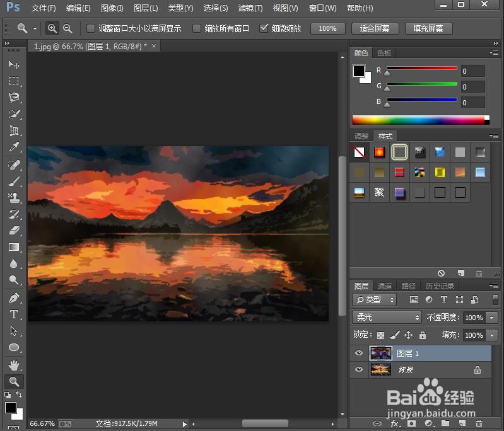Choose Zoom Out mode in options bar

67,28
